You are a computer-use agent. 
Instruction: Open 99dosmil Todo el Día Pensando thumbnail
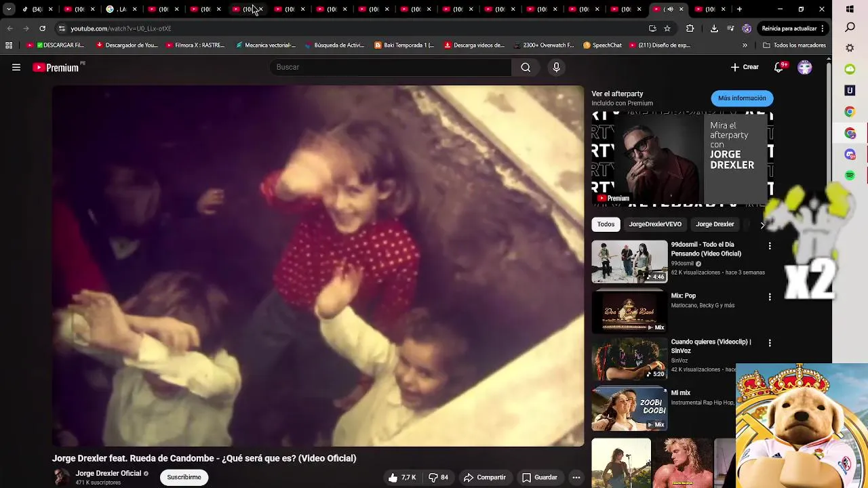pyautogui.click(x=629, y=262)
